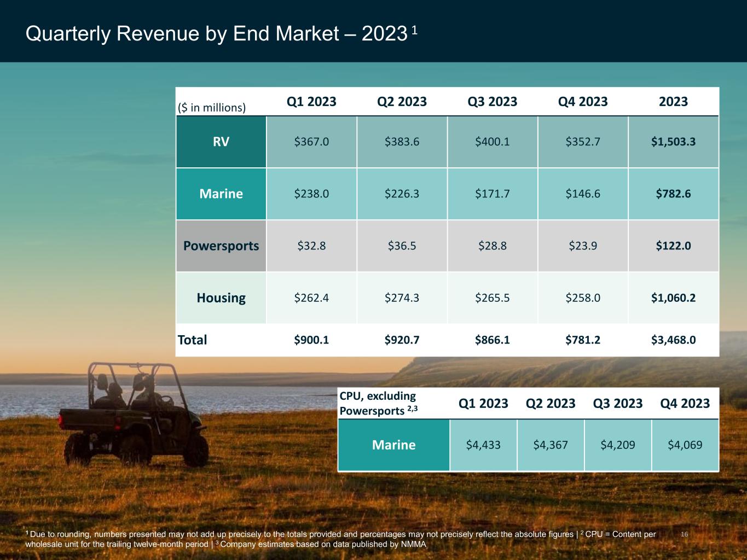Select the '($ in millions)' label

click(212, 107)
